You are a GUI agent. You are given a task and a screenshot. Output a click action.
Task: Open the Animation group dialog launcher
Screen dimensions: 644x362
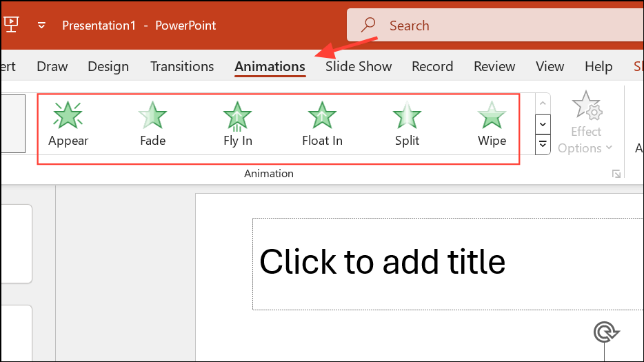pos(616,174)
